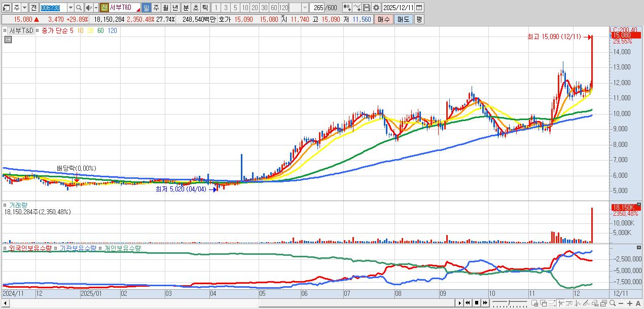This screenshot has width=644, height=309.
Task: Toggle small square before 종가 단순 label
Action: point(38,30)
